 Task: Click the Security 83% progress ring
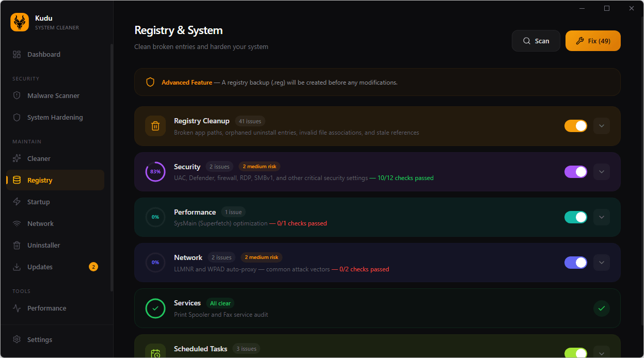[155, 172]
